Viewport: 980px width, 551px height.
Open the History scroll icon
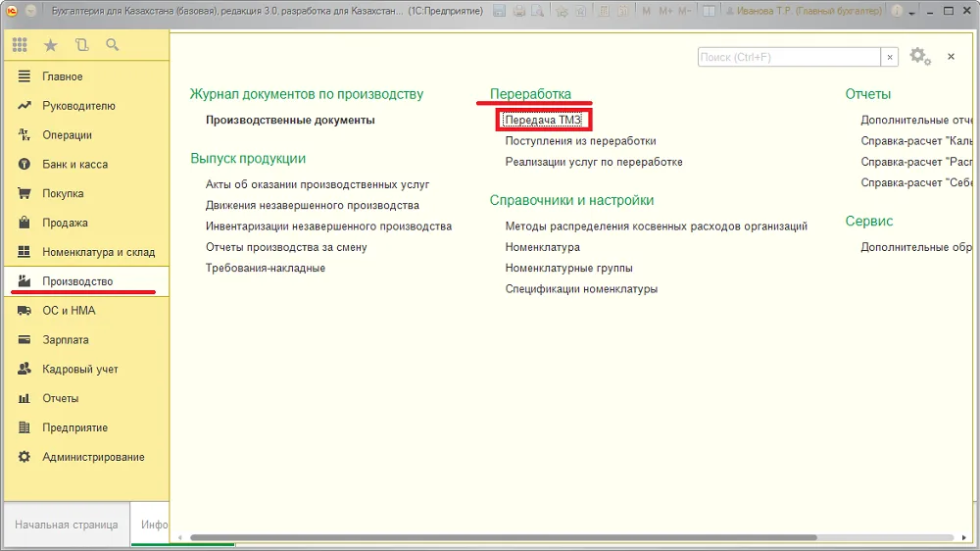pos(82,44)
